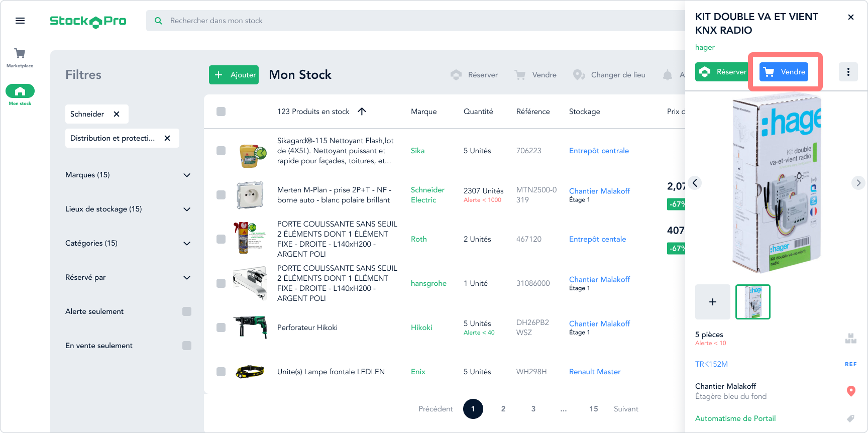Click the search magnifier icon
Screen dimensions: 868x433
point(158,21)
